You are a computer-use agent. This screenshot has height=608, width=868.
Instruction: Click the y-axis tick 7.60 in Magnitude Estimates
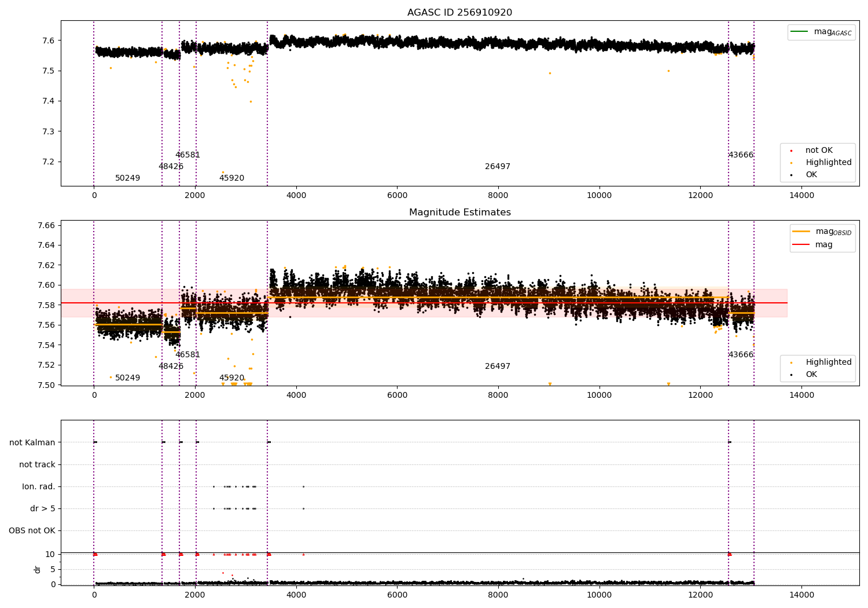click(46, 285)
